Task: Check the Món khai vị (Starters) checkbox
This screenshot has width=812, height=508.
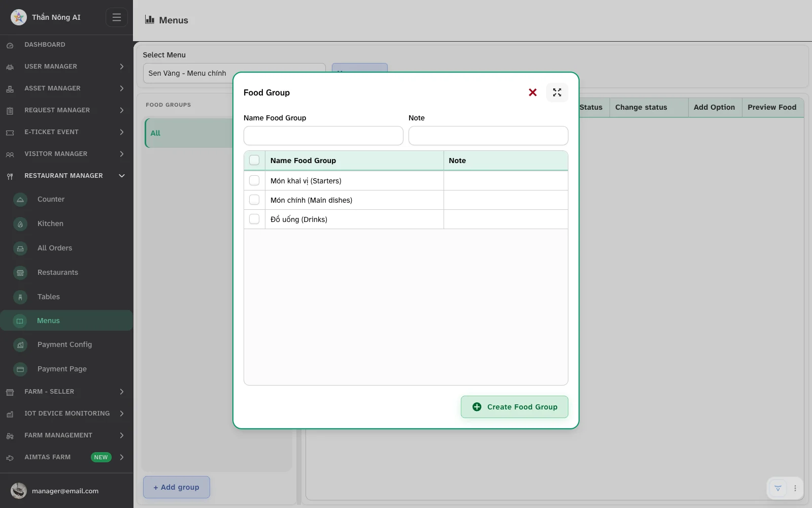Action: (x=254, y=180)
